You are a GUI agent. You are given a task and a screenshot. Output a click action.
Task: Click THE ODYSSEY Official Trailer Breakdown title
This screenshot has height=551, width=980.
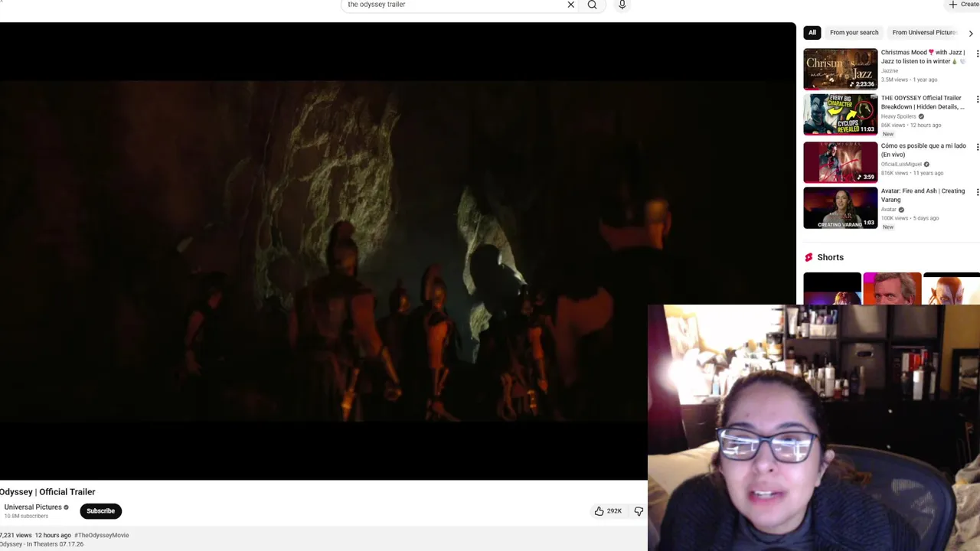(923, 103)
